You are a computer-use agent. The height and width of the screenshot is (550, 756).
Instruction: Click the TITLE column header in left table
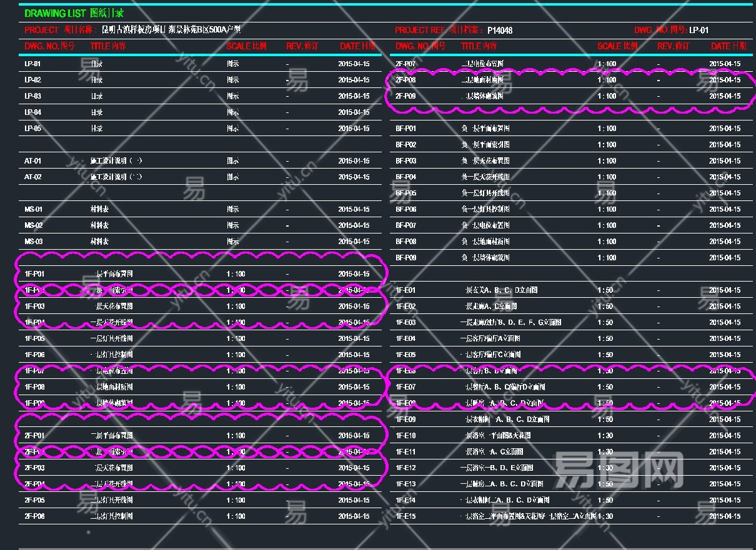pyautogui.click(x=109, y=46)
